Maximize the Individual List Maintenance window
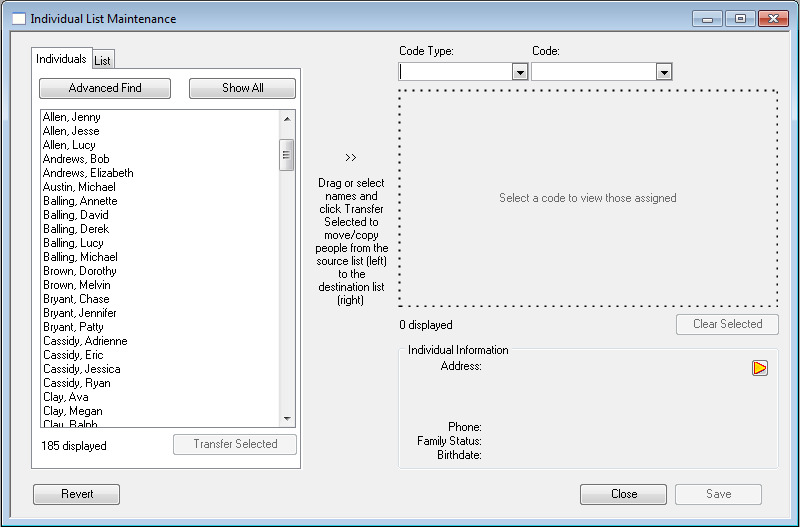This screenshot has height=527, width=800. tap(740, 19)
